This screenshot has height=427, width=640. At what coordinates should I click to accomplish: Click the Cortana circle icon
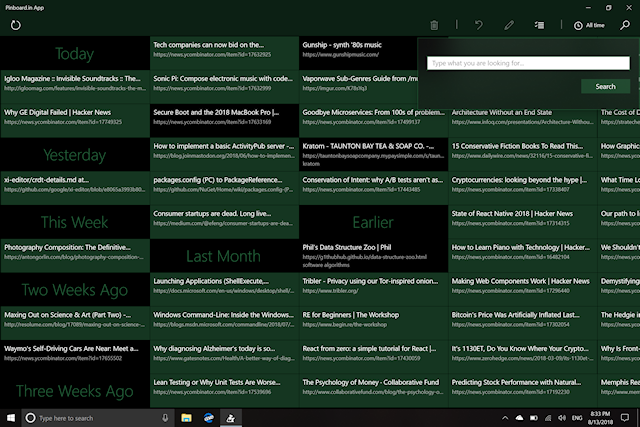click(x=30, y=418)
